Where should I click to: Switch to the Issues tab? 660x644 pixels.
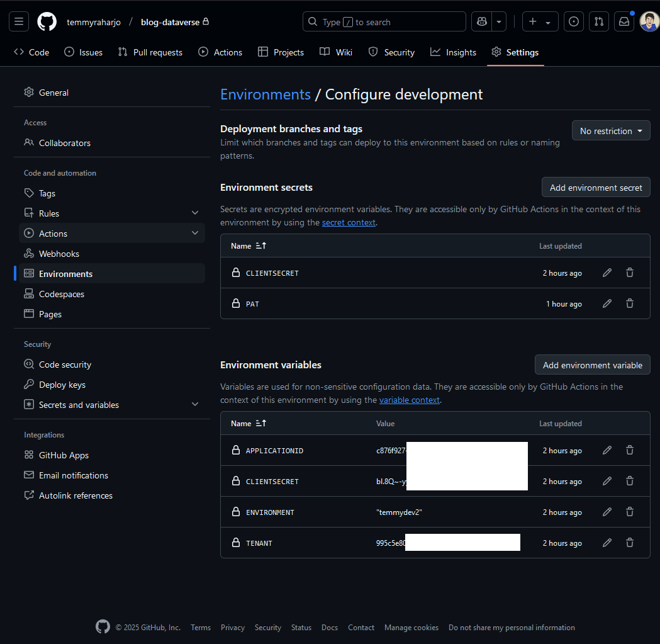[83, 52]
